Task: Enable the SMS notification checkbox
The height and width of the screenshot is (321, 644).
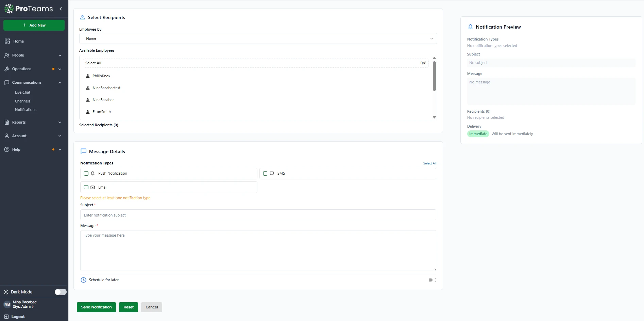Action: point(265,174)
